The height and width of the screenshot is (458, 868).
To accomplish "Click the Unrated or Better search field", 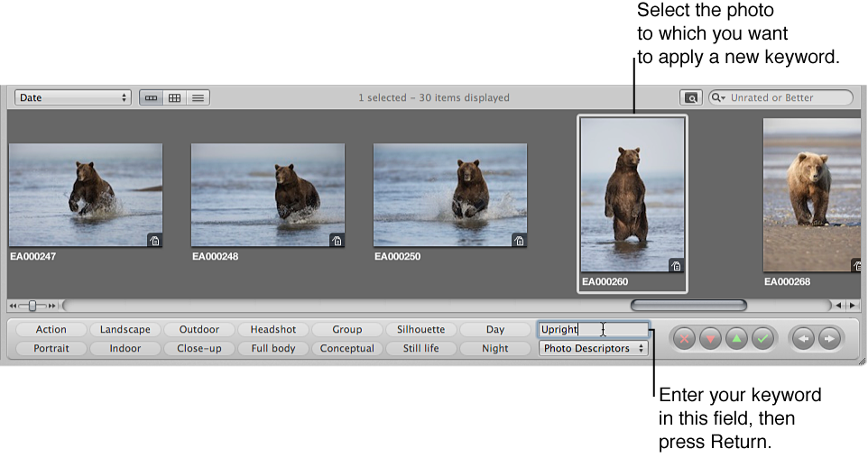I will (x=780, y=98).
